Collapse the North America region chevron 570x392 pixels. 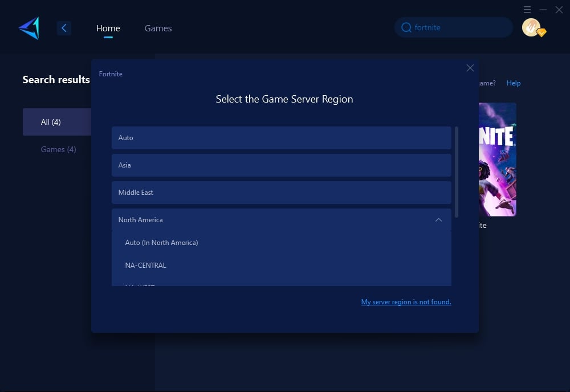pos(438,220)
